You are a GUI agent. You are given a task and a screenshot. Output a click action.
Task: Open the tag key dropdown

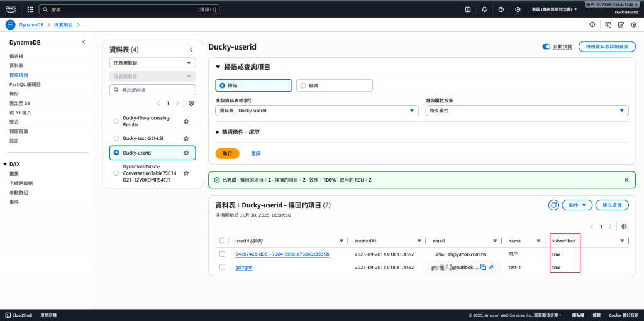152,63
